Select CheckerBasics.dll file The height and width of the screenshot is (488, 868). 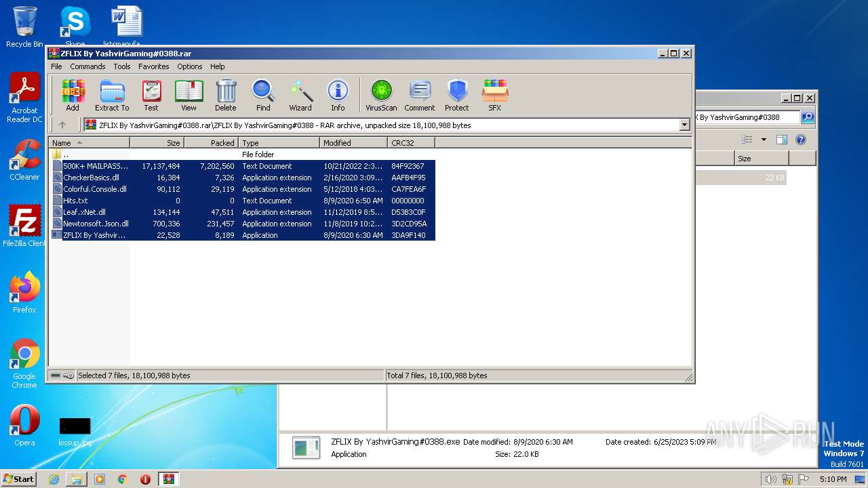click(243, 178)
